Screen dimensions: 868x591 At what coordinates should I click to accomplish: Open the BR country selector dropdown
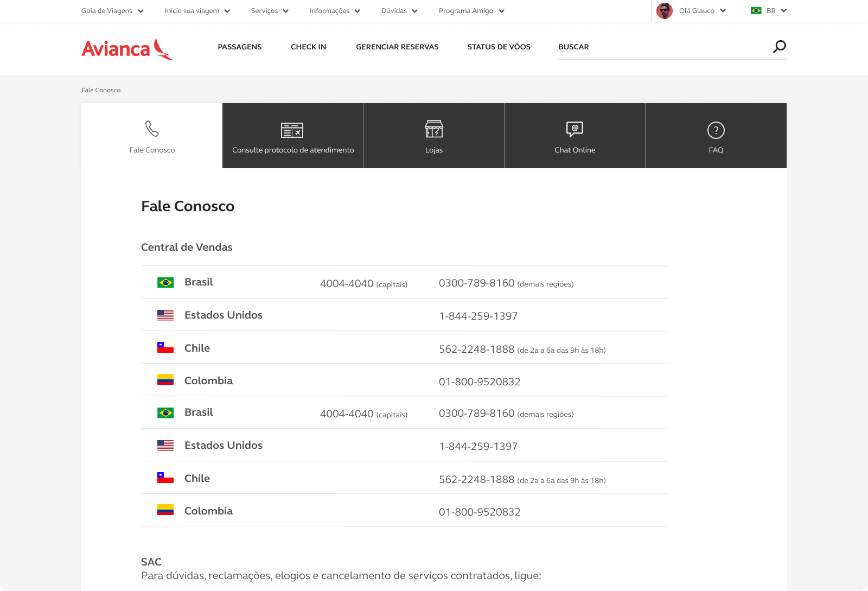(x=776, y=11)
